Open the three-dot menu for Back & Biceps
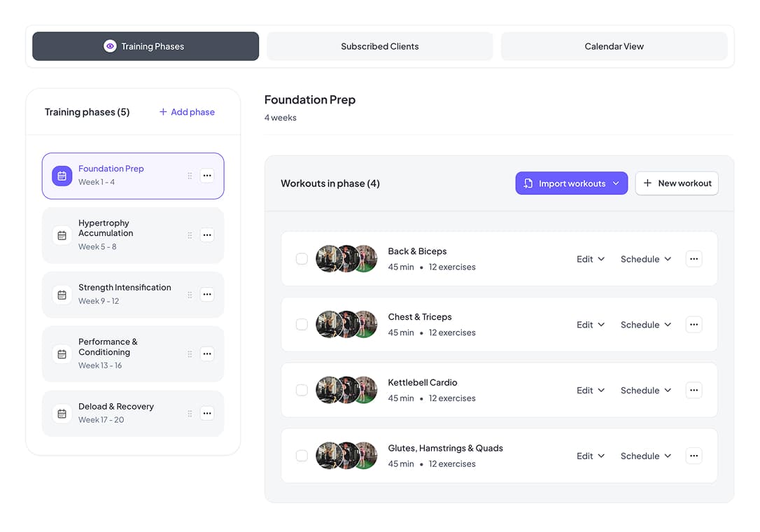The width and height of the screenshot is (760, 532). (x=694, y=258)
